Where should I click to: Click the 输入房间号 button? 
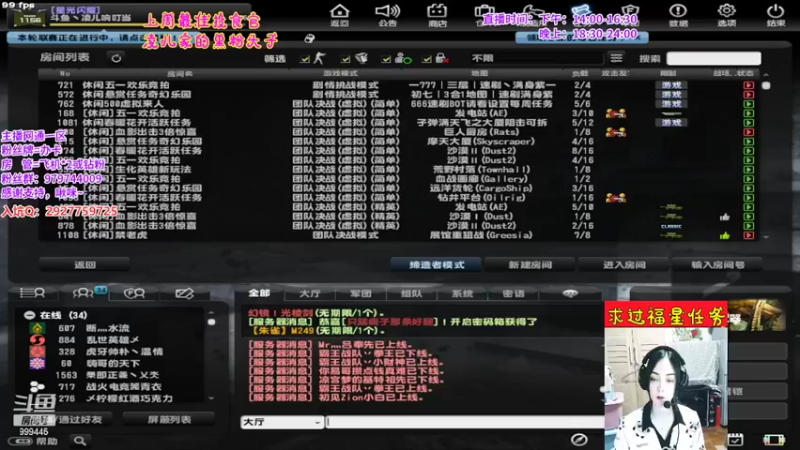pos(718,264)
